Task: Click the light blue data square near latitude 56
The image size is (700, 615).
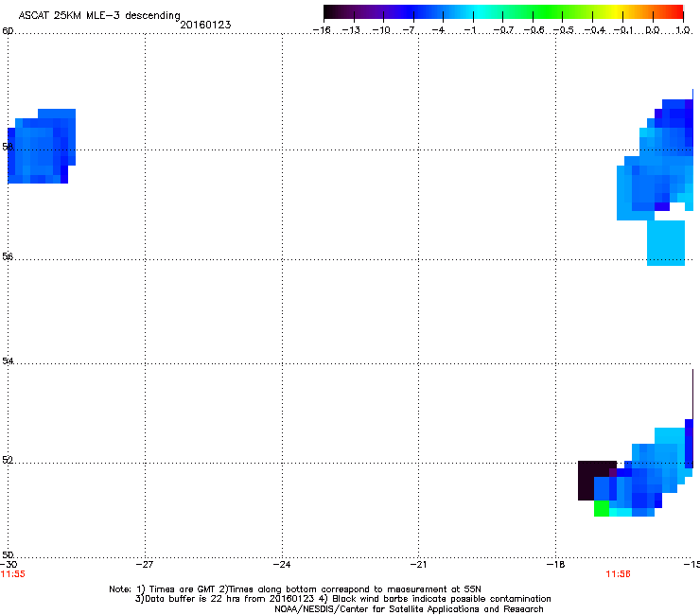Action: [x=666, y=243]
